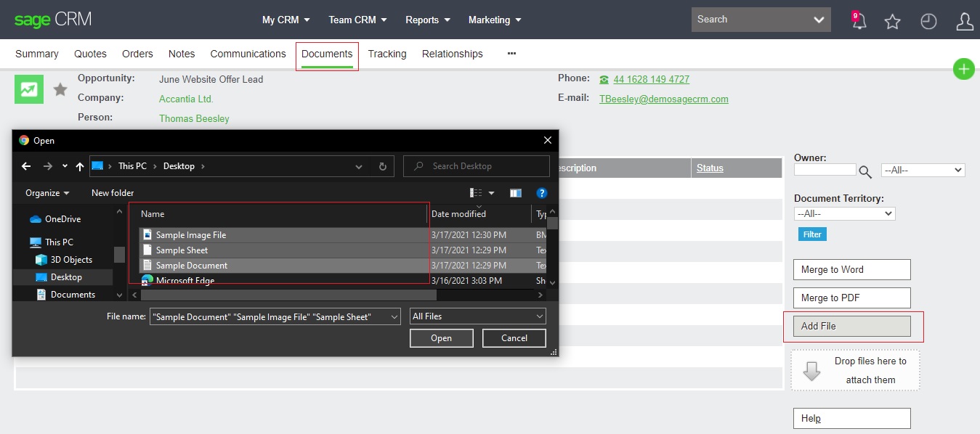
Task: Open TBeesley's email link
Action: coord(663,99)
